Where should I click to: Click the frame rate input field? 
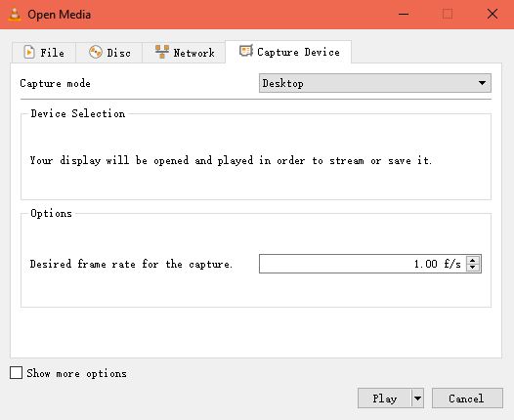[x=363, y=264]
